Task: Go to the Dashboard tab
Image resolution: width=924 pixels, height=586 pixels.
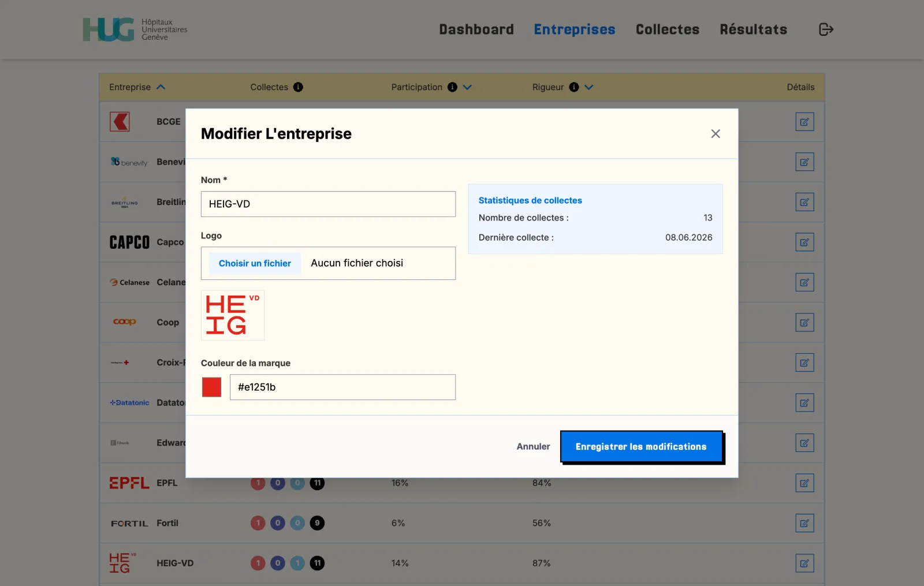Action: click(x=476, y=29)
